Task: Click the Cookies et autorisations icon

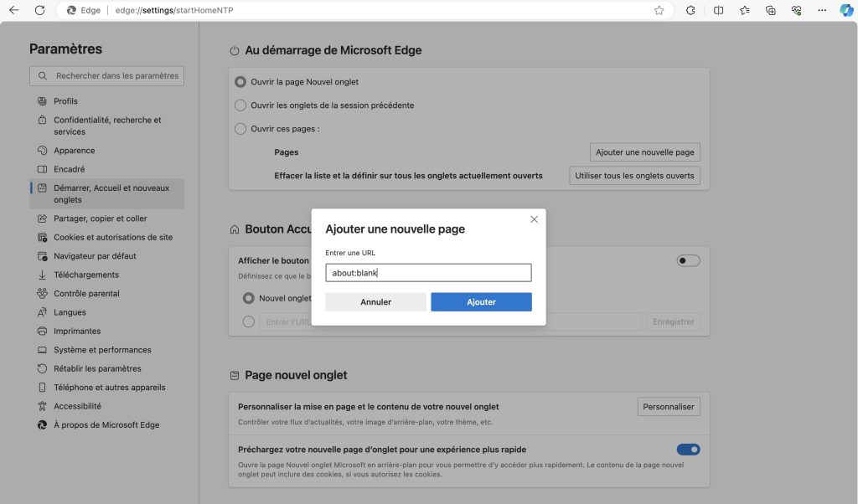Action: pos(42,237)
